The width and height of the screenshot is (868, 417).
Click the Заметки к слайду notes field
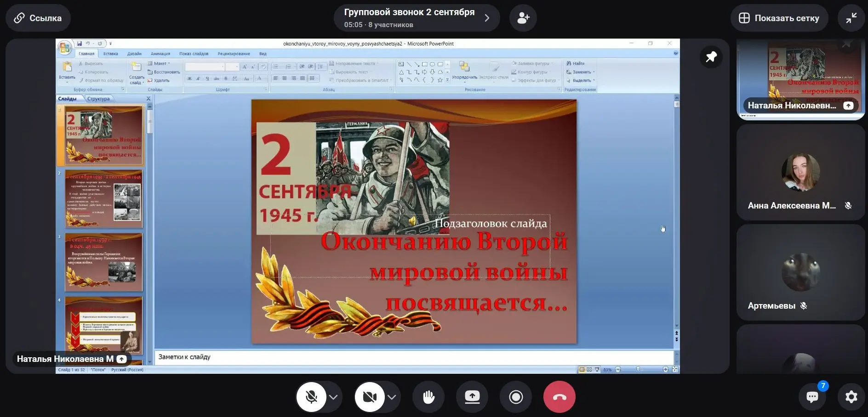pos(414,357)
